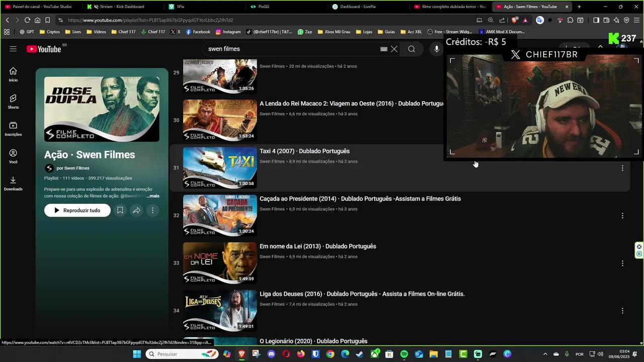The image size is (644, 362).
Task: Open the Vídeos bookmarks folder
Action: 96,32
